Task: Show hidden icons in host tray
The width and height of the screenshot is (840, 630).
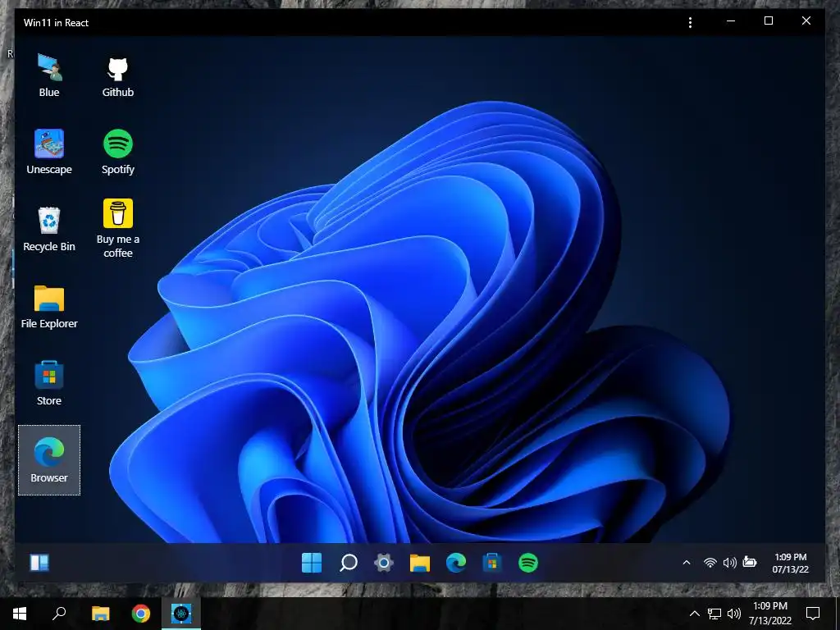Action: click(694, 614)
